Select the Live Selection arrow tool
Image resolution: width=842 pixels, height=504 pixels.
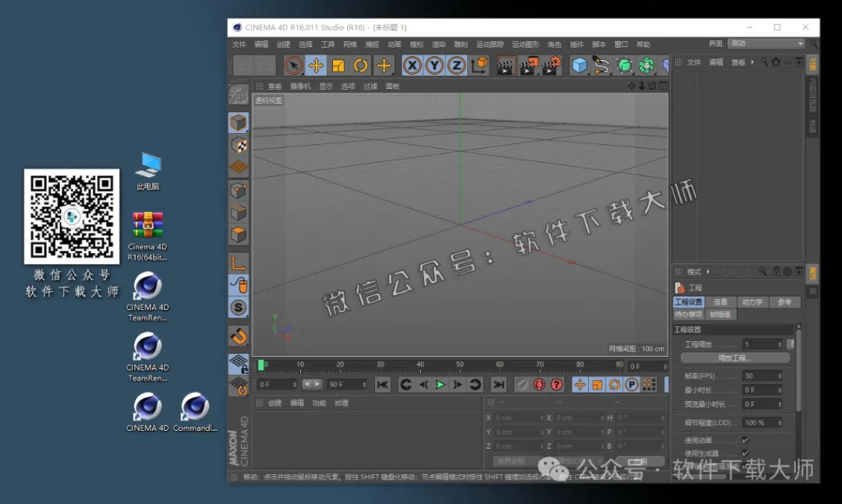(293, 63)
